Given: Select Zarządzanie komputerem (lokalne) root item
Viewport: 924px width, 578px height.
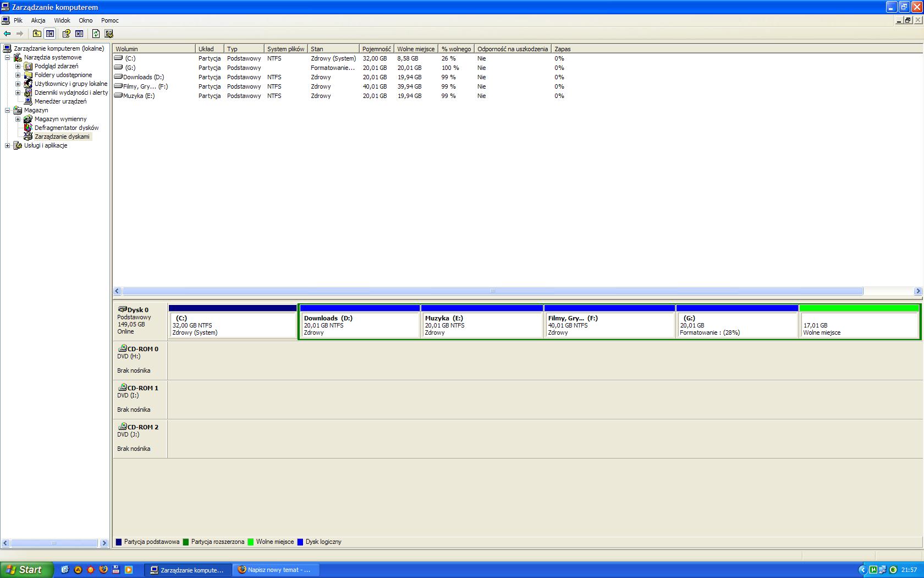Looking at the screenshot, I should 59,48.
